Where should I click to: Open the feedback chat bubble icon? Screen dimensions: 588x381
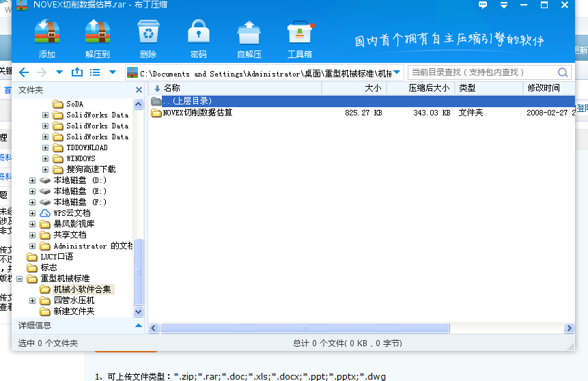[x=483, y=5]
